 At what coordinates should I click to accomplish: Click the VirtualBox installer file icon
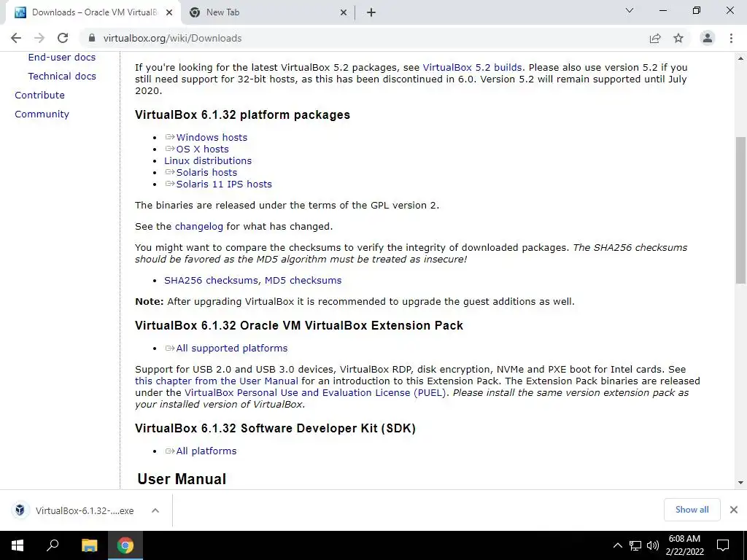(x=20, y=510)
